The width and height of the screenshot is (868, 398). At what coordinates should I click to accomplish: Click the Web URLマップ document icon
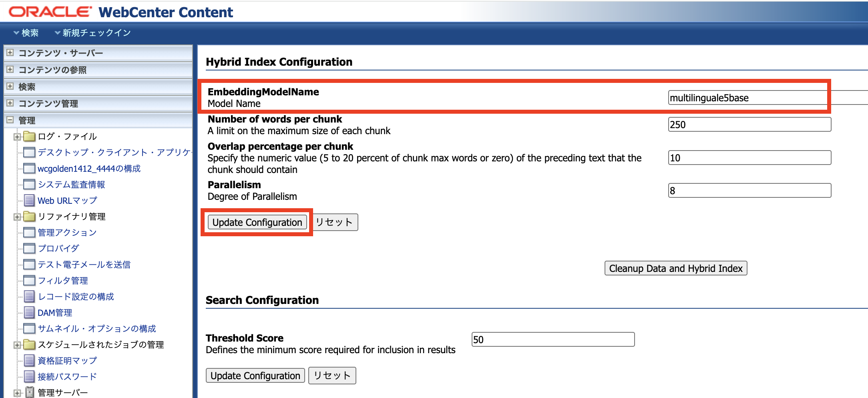tap(29, 201)
